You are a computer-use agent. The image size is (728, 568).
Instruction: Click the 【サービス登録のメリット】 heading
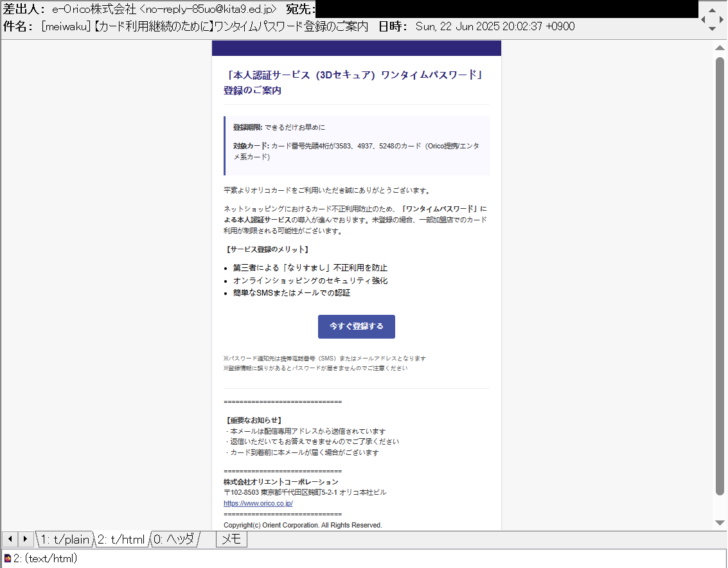(x=267, y=249)
